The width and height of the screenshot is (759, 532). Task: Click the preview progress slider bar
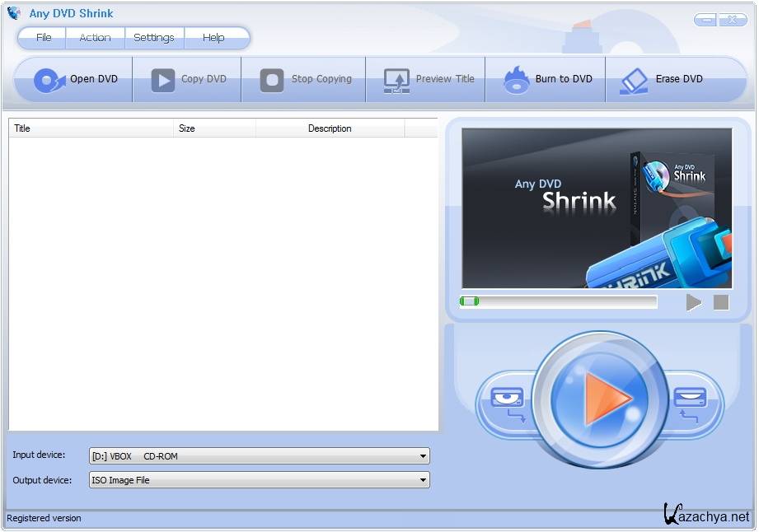coord(559,301)
